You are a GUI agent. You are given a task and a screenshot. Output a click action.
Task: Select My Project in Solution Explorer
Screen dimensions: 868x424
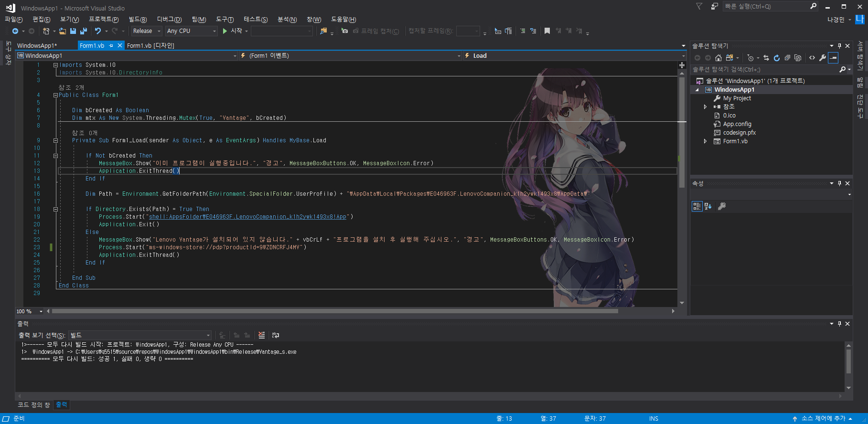[737, 98]
